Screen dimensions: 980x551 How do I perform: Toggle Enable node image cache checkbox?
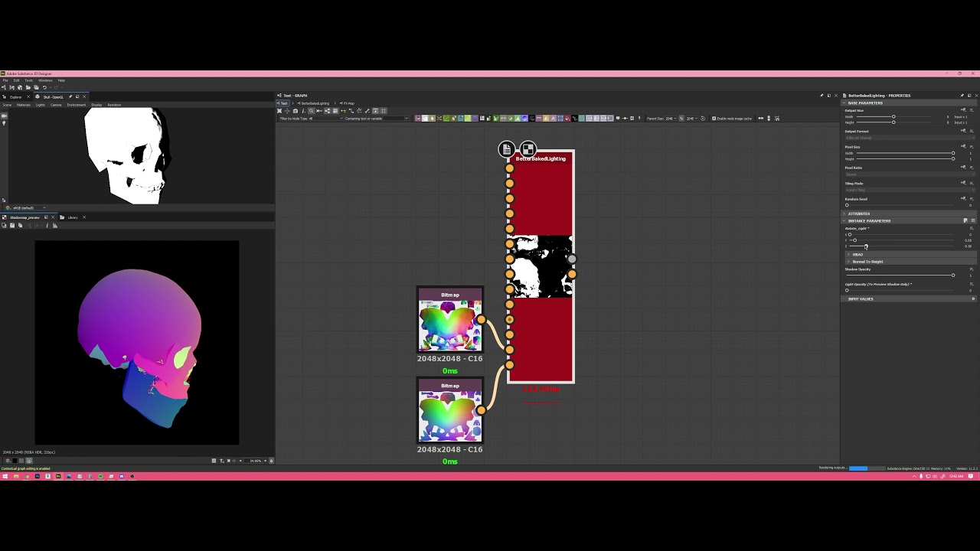point(714,119)
